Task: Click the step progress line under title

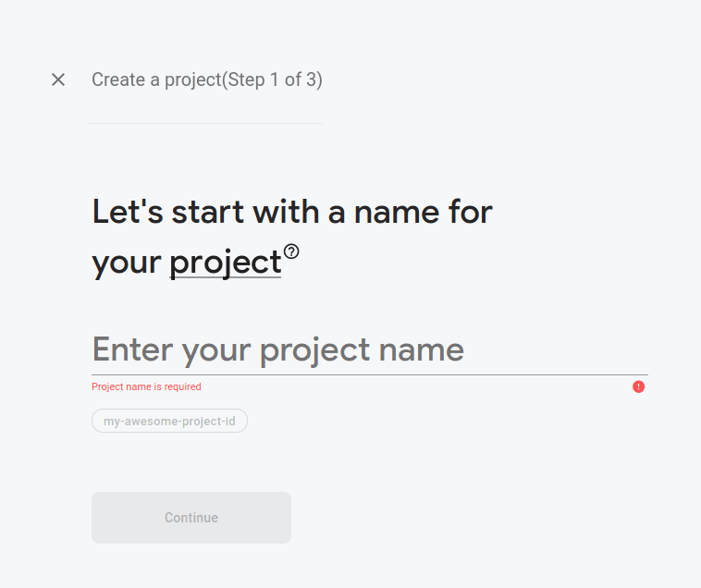Action: click(205, 123)
